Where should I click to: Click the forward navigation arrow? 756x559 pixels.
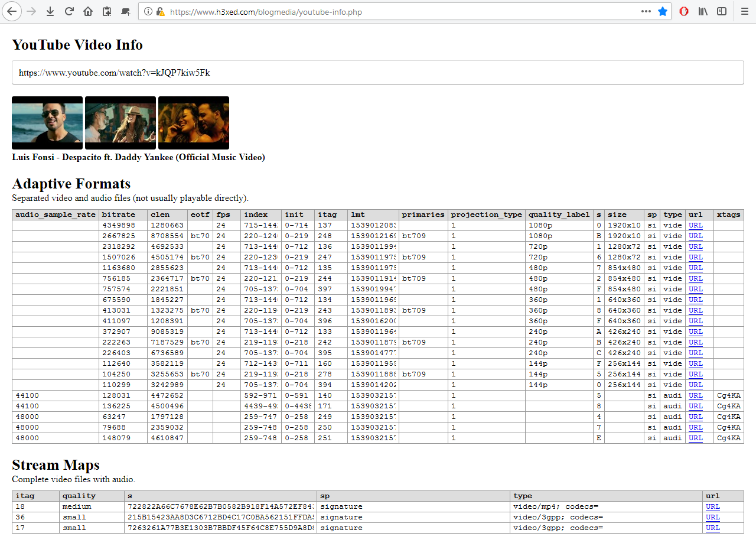[x=31, y=11]
